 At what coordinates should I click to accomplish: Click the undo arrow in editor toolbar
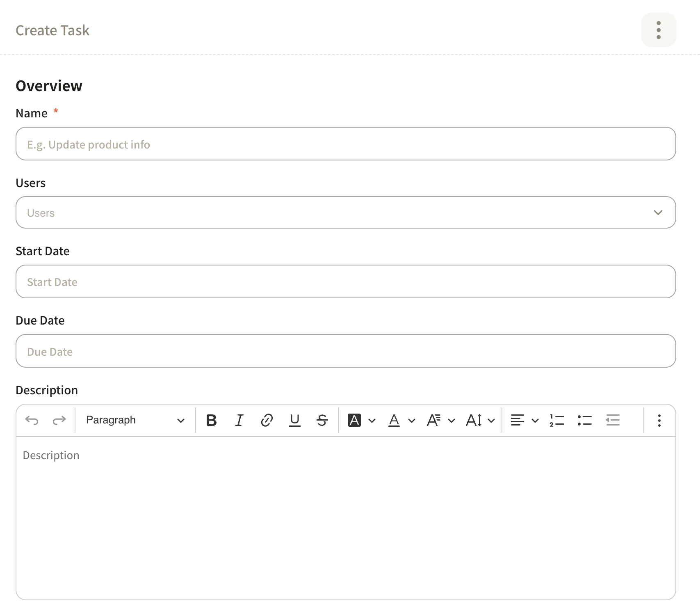pyautogui.click(x=32, y=420)
